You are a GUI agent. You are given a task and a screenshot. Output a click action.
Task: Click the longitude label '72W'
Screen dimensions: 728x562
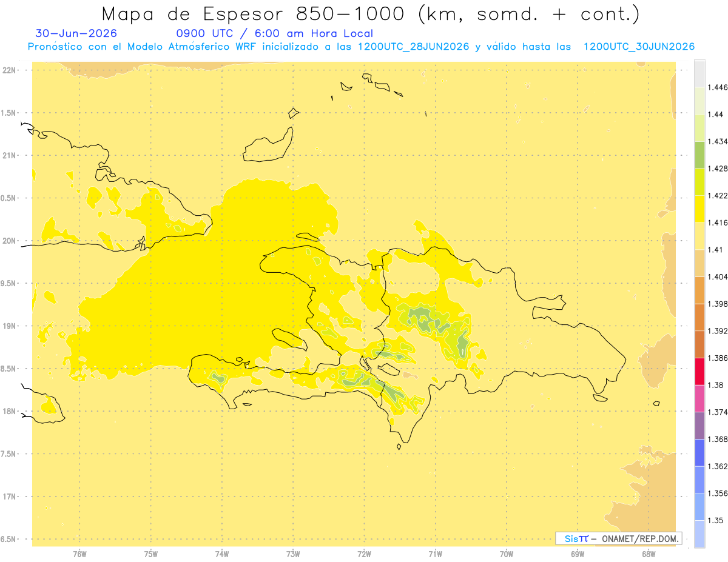(364, 554)
